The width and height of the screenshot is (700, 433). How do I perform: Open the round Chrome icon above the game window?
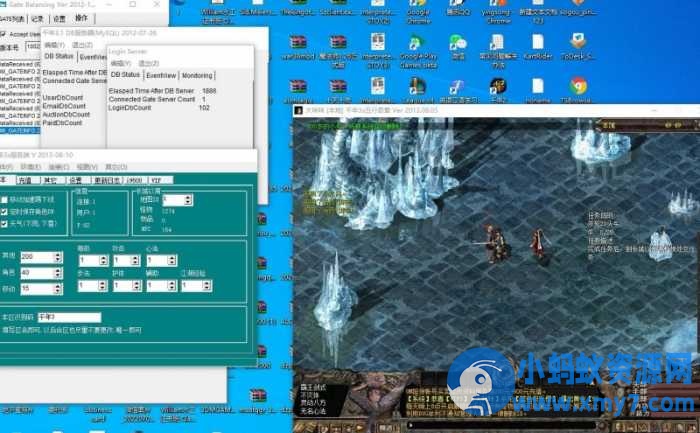pos(578,85)
